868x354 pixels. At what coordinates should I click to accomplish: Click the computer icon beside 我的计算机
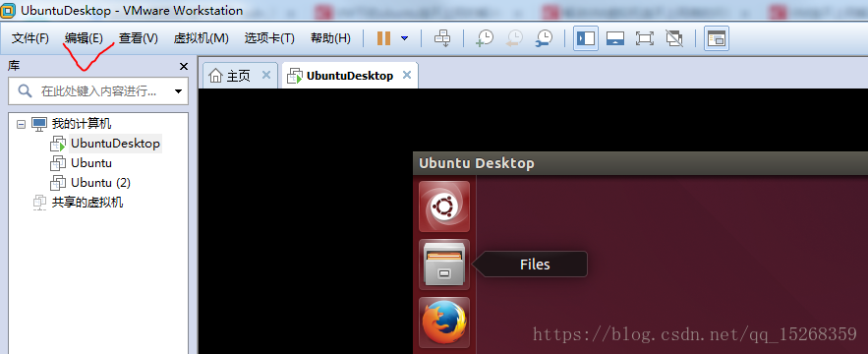click(38, 124)
